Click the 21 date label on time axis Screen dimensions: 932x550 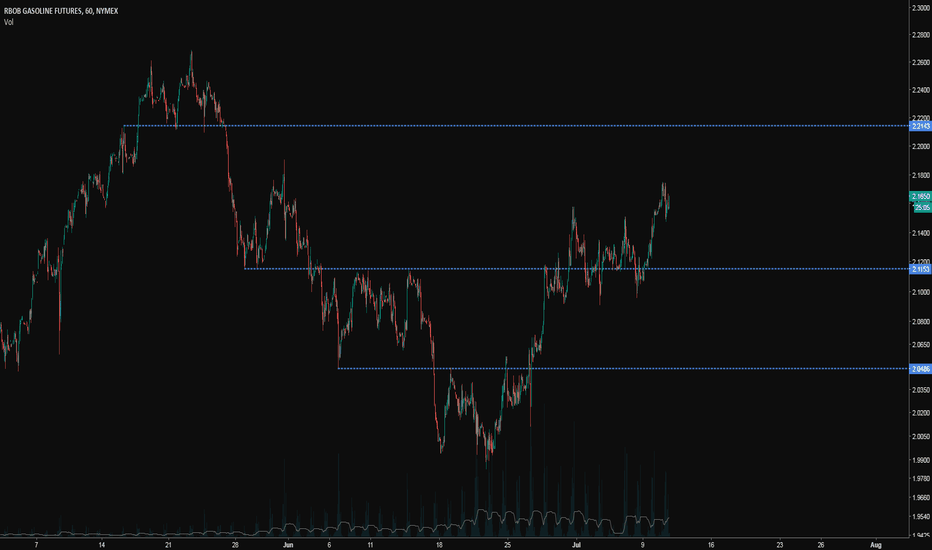[x=168, y=545]
